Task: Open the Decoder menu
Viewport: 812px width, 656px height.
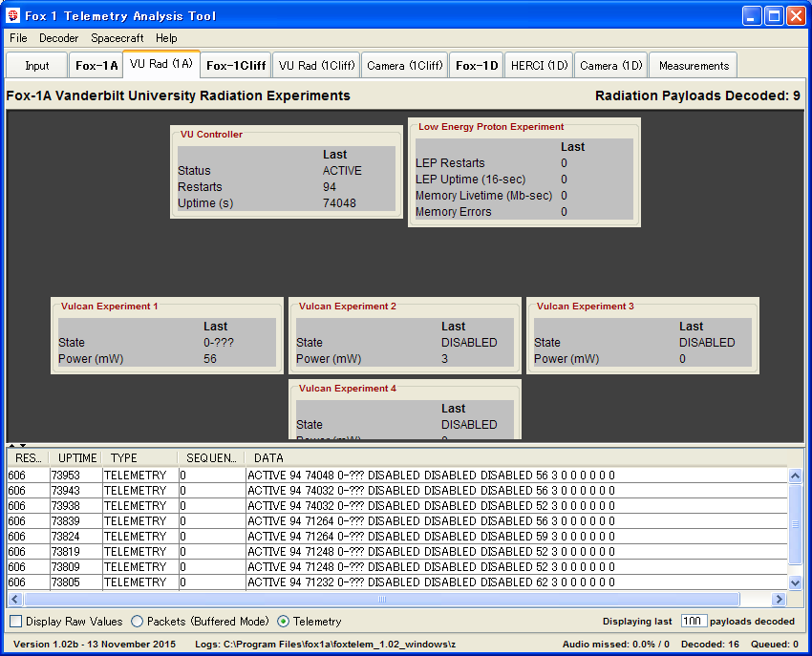Action: [x=58, y=38]
